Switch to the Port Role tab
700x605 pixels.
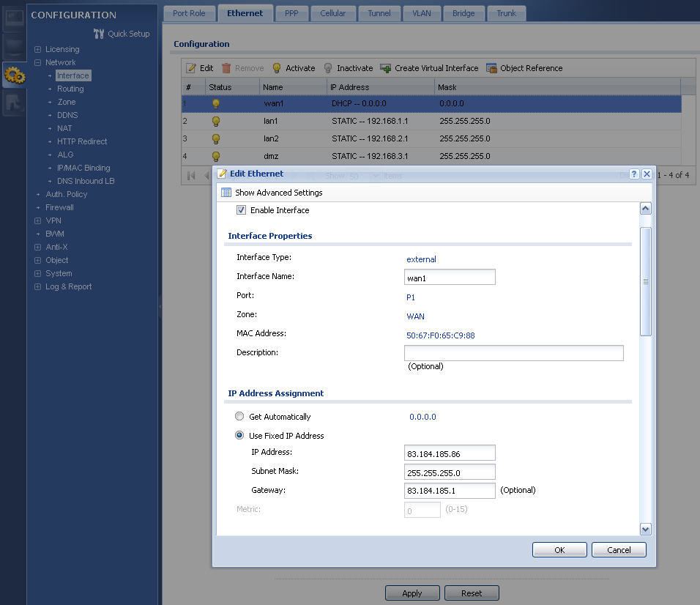[x=189, y=13]
